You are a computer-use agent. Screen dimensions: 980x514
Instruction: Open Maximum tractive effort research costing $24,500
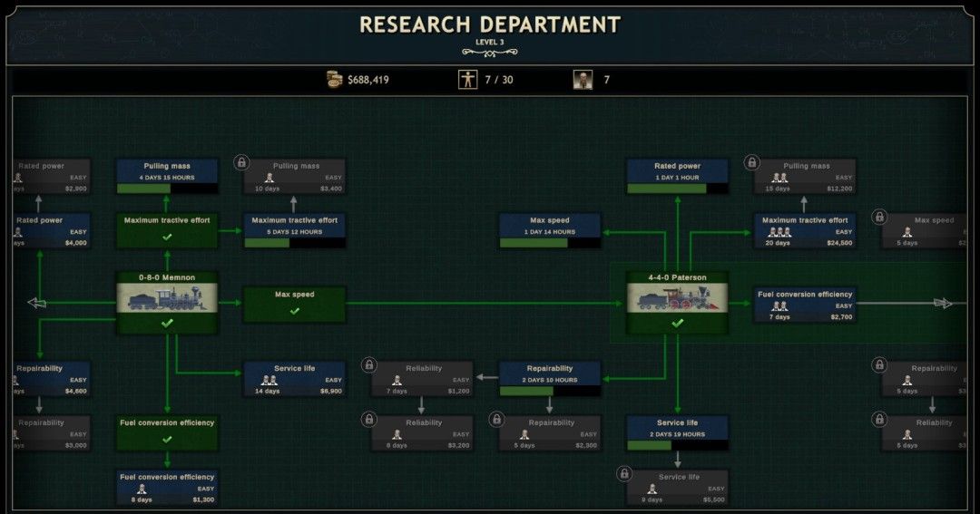click(x=805, y=230)
